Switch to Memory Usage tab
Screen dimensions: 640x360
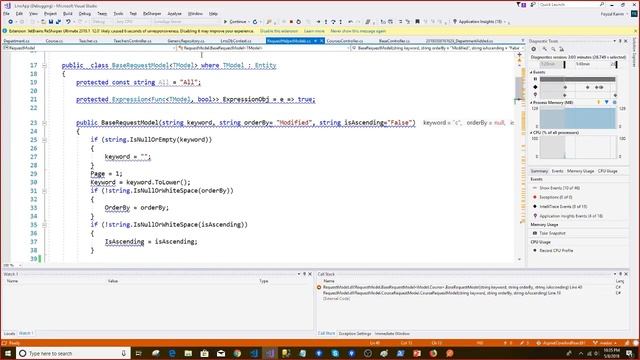coord(580,171)
